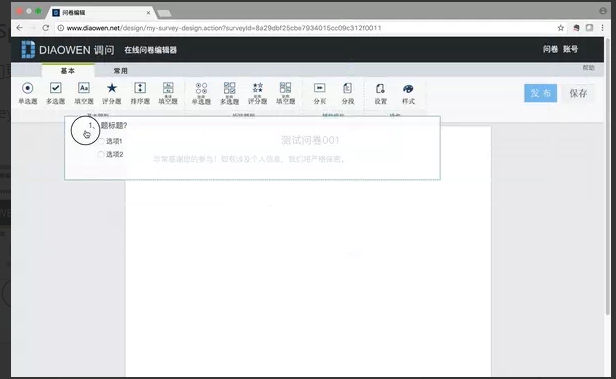
Task: Click the browser address bar URL
Action: click(x=224, y=28)
